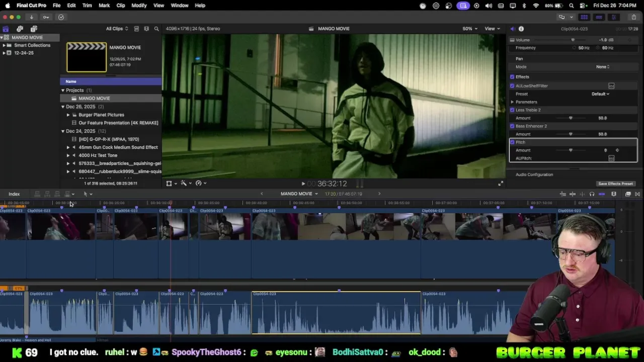Switch to the Audio inspector speaker icon
Viewport: 644px width, 362px height.
tap(512, 29)
